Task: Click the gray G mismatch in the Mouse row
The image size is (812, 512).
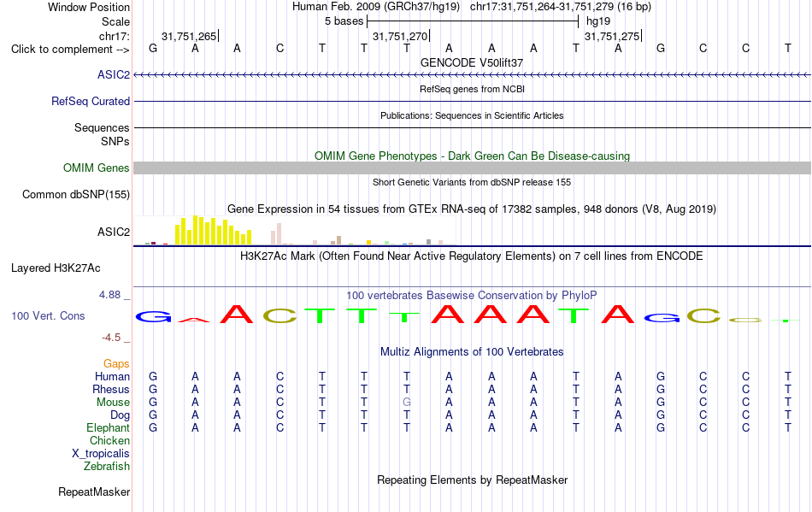Action: tap(407, 403)
